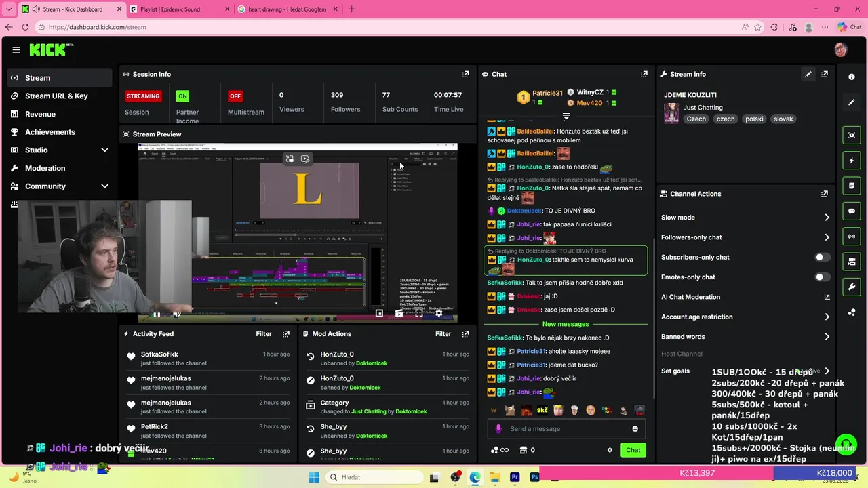Expand Followers-only chat options
This screenshot has width=868, height=488.
(827, 237)
